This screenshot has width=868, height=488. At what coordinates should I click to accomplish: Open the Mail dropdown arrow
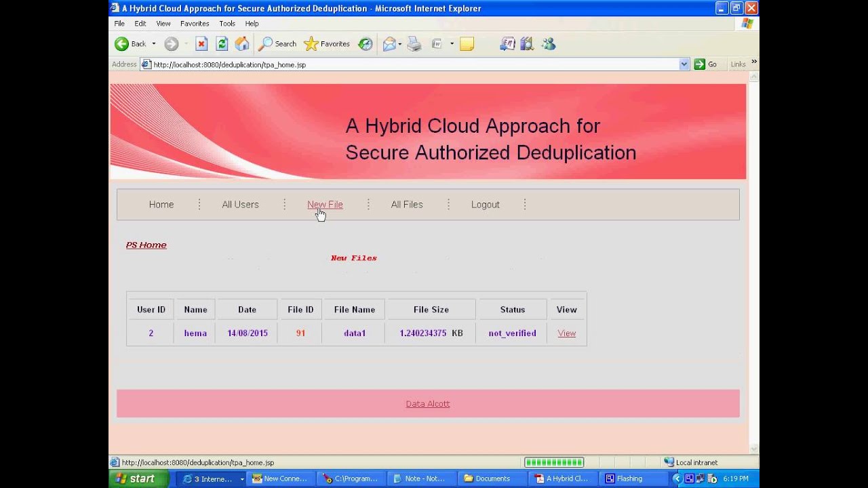[x=400, y=44]
